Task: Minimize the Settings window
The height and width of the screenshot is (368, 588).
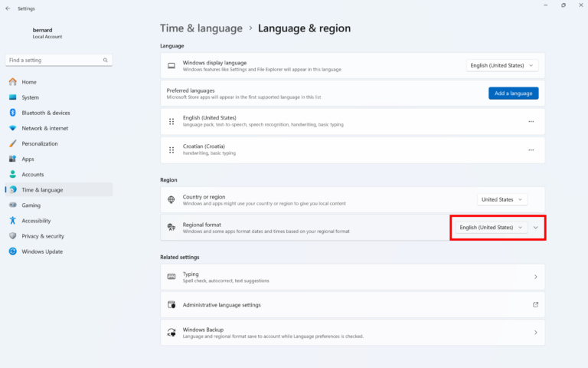Action: pos(546,5)
